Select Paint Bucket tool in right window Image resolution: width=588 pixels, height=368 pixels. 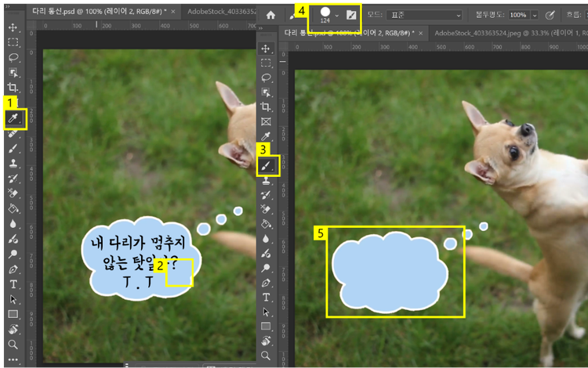[x=266, y=224]
